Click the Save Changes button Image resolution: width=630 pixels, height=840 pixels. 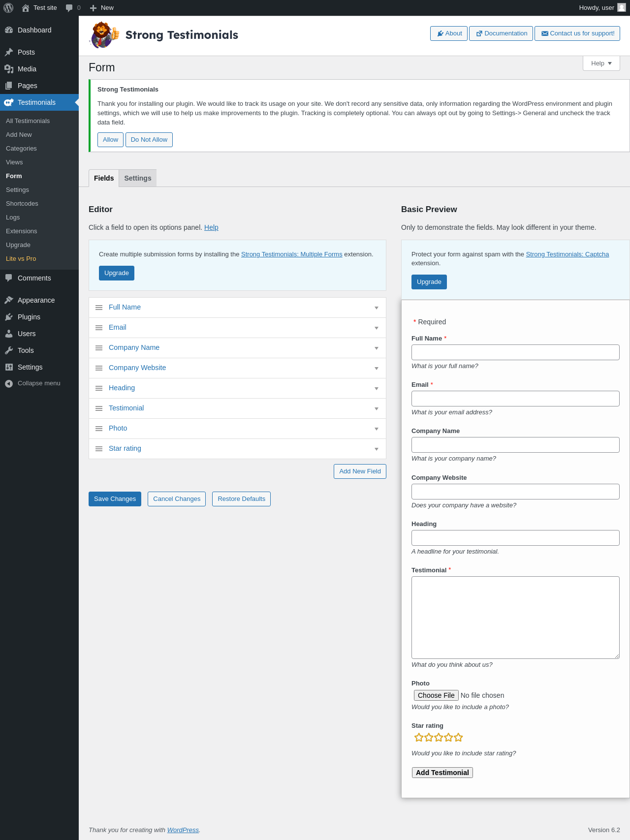[x=115, y=498]
